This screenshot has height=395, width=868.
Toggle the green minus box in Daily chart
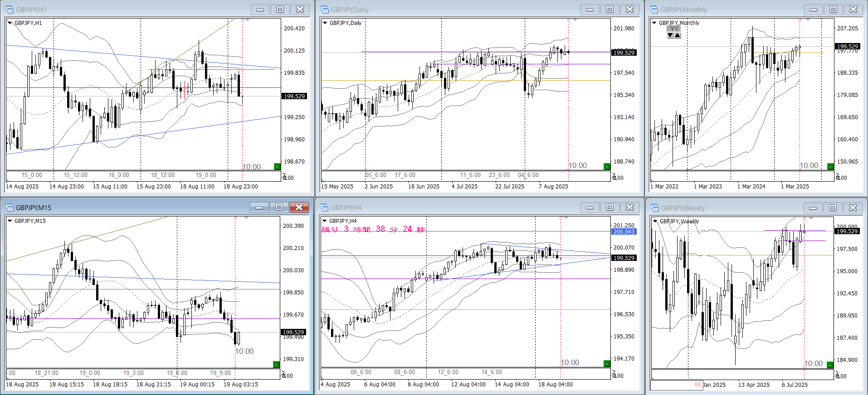607,166
